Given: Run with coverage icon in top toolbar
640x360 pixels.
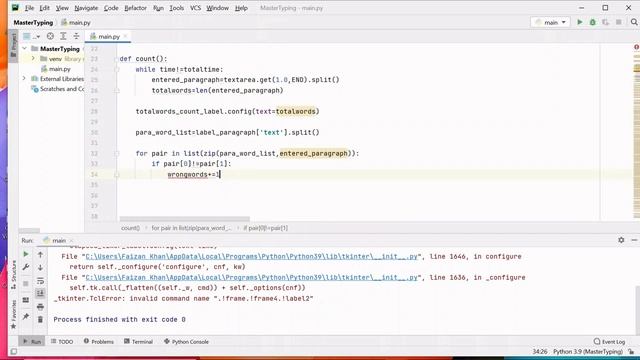Looking at the screenshot, I should [606, 22].
